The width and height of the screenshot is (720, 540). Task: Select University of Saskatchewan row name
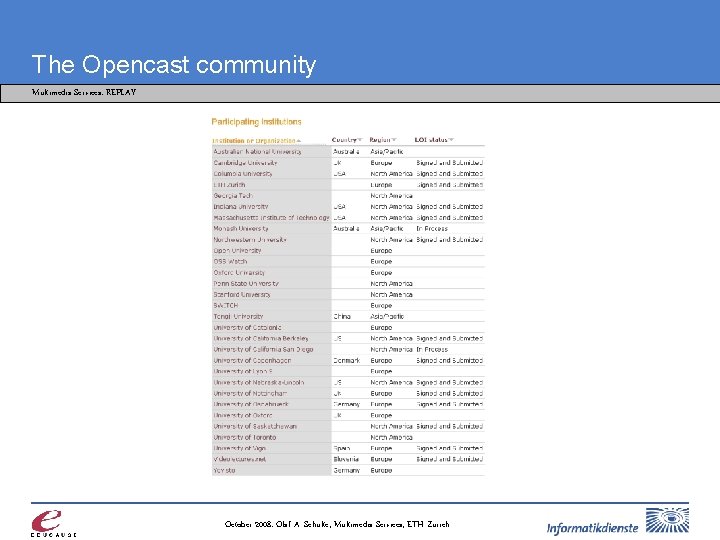255,426
